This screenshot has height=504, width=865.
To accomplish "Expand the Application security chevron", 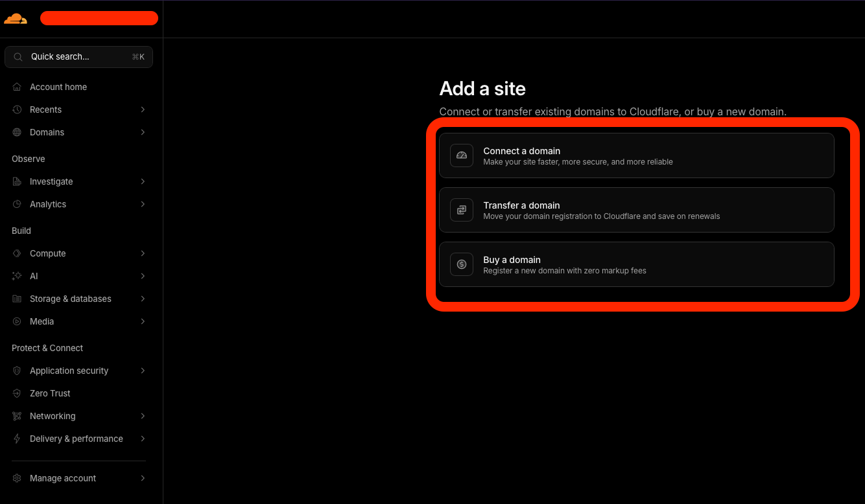I will click(x=143, y=371).
